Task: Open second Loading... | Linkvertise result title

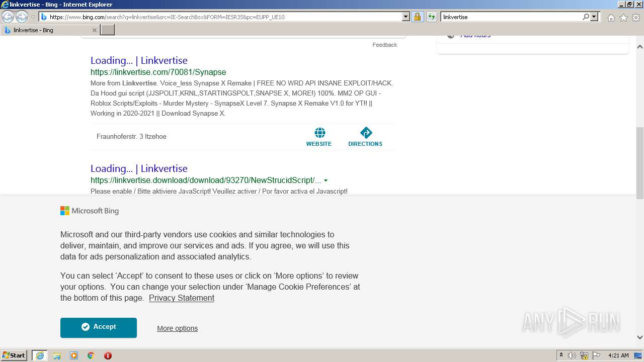Action: (x=139, y=168)
